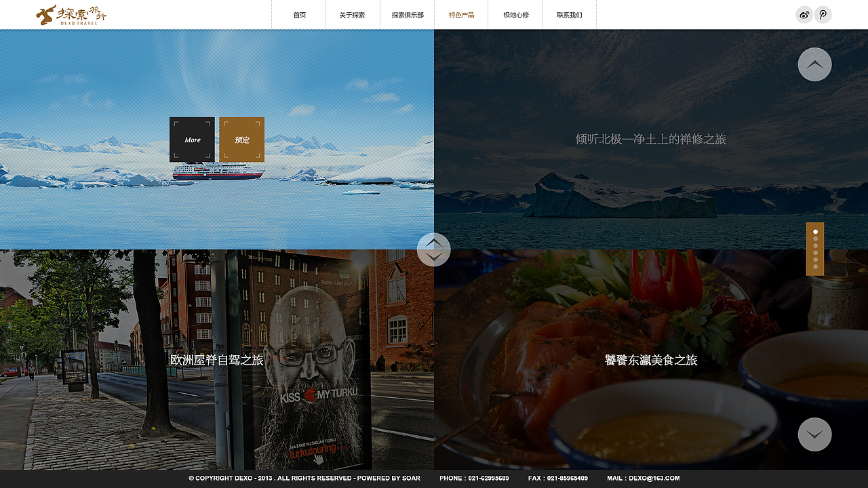Open 极地心修 navigation item

tap(515, 15)
